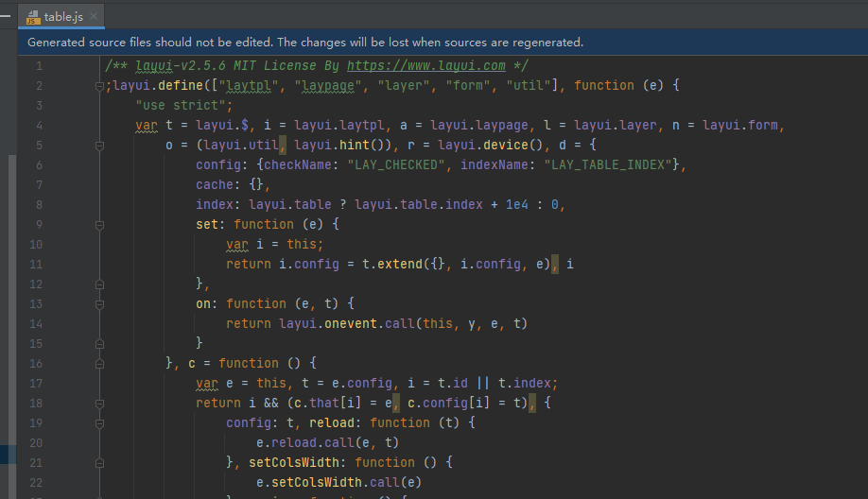
Task: Click the checkName property on line 6
Action: pos(297,164)
